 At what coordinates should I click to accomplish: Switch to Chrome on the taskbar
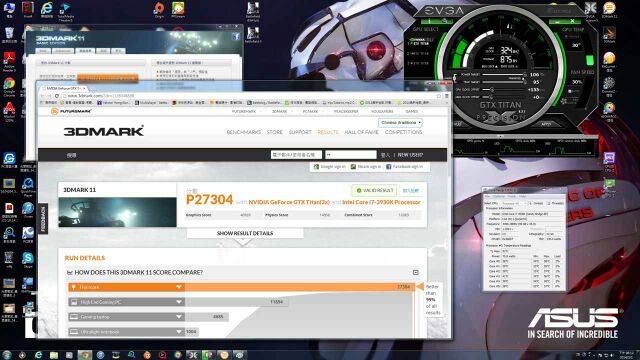point(85,355)
